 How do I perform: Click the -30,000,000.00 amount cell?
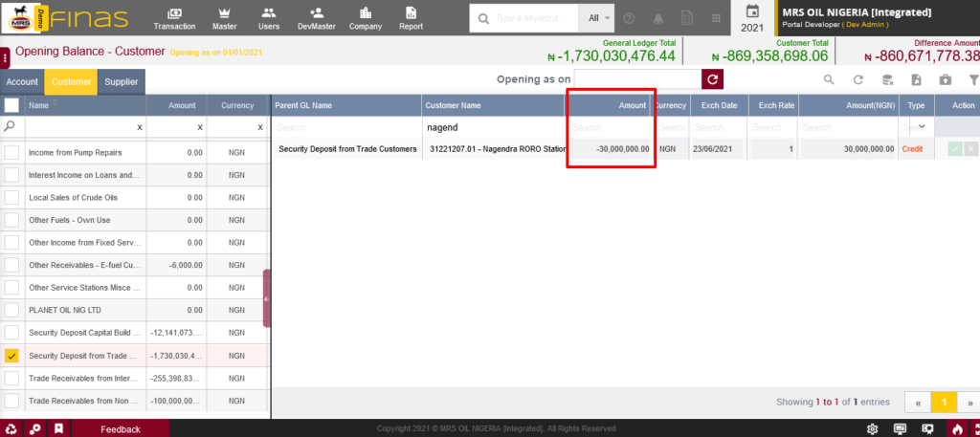(x=610, y=149)
